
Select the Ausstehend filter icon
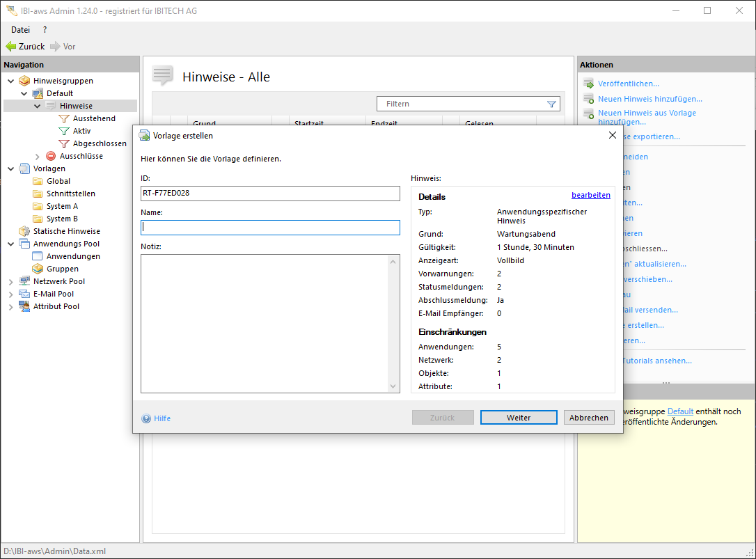[64, 118]
